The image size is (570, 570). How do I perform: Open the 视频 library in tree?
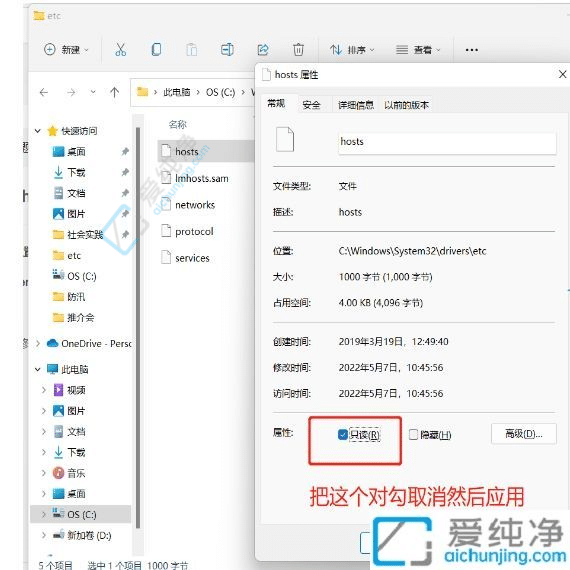click(69, 390)
